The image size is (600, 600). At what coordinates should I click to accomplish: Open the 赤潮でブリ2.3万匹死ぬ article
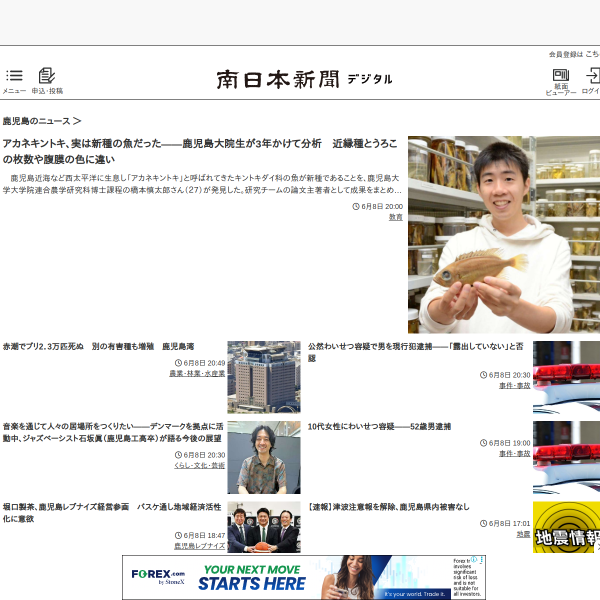98,346
